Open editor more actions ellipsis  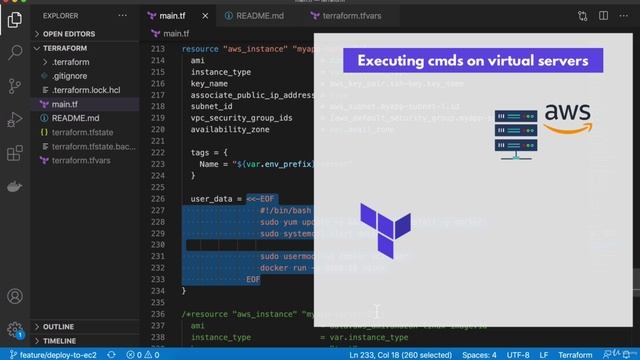[x=624, y=16]
